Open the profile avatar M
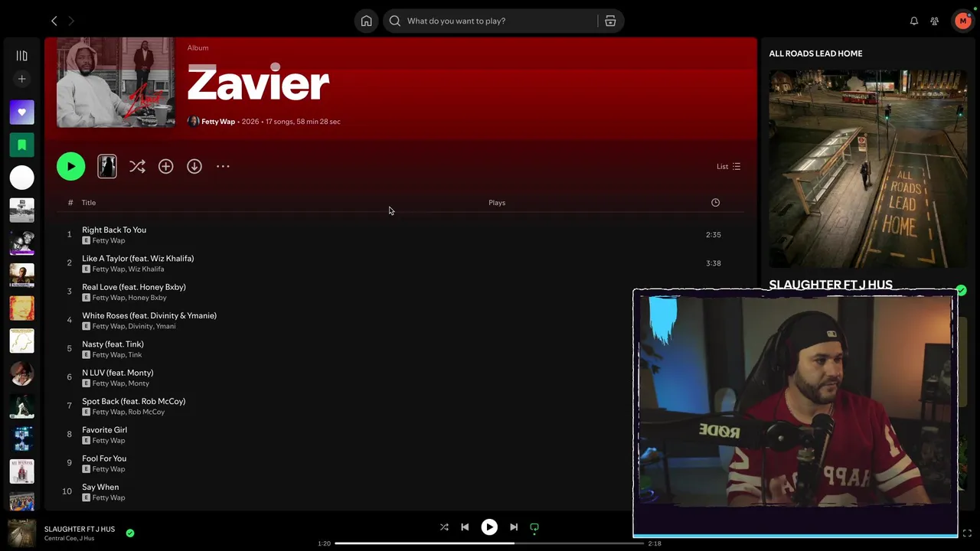This screenshot has height=551, width=980. click(x=962, y=21)
